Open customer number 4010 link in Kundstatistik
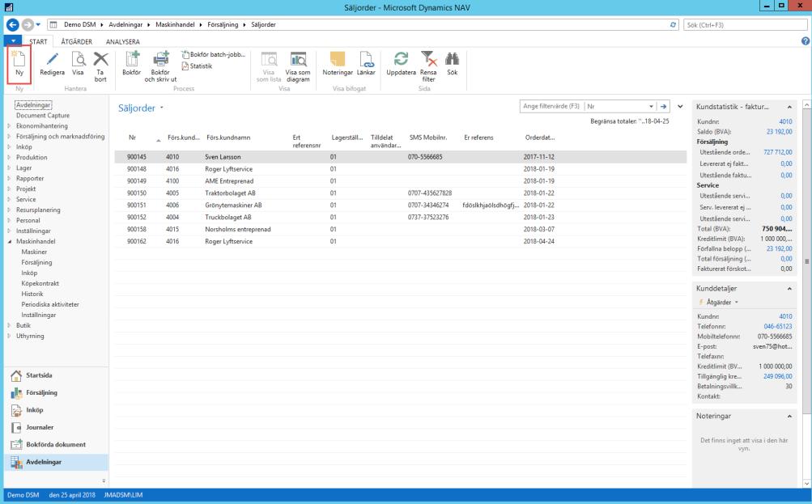Screen dimensions: 812x504 click(785, 121)
